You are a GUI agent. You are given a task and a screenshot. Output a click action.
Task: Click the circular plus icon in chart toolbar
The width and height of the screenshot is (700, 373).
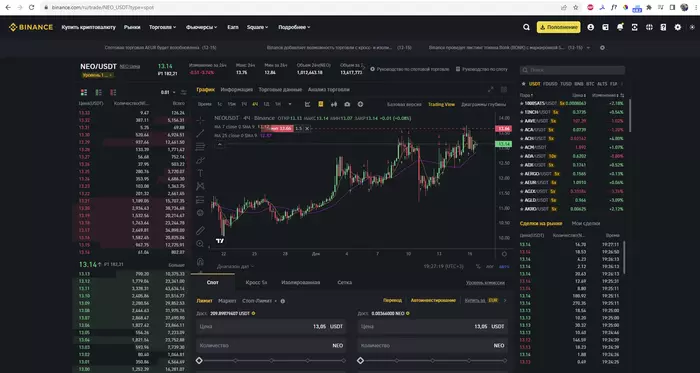360,104
